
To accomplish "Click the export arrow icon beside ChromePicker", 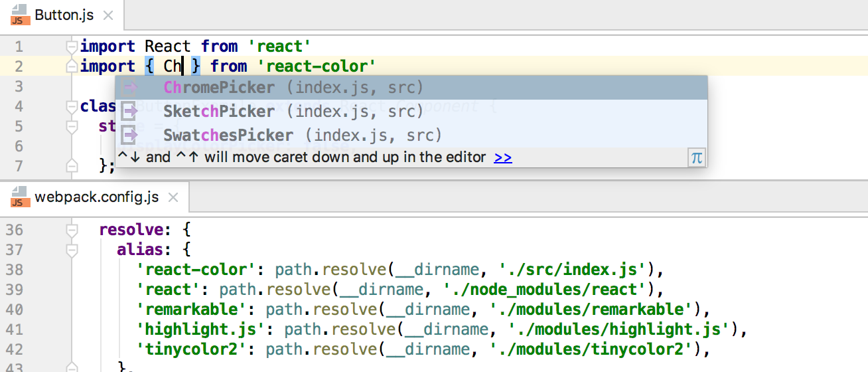I will 130,88.
